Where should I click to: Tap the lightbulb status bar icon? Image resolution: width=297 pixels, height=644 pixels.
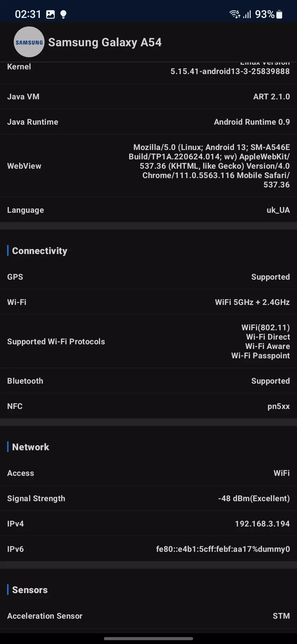pos(63,14)
